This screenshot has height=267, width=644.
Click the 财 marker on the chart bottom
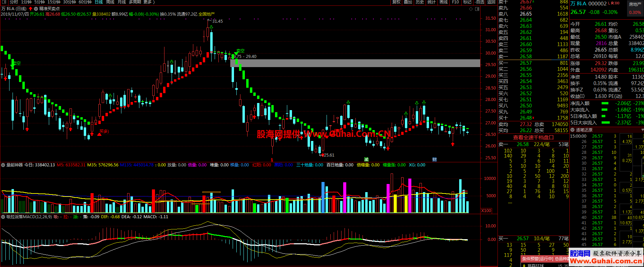(x=434, y=159)
